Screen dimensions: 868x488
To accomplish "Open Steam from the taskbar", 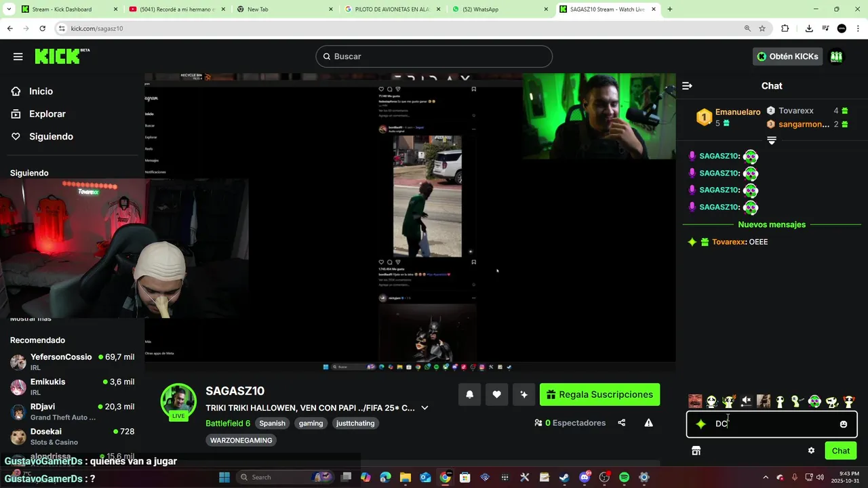I will point(564,477).
